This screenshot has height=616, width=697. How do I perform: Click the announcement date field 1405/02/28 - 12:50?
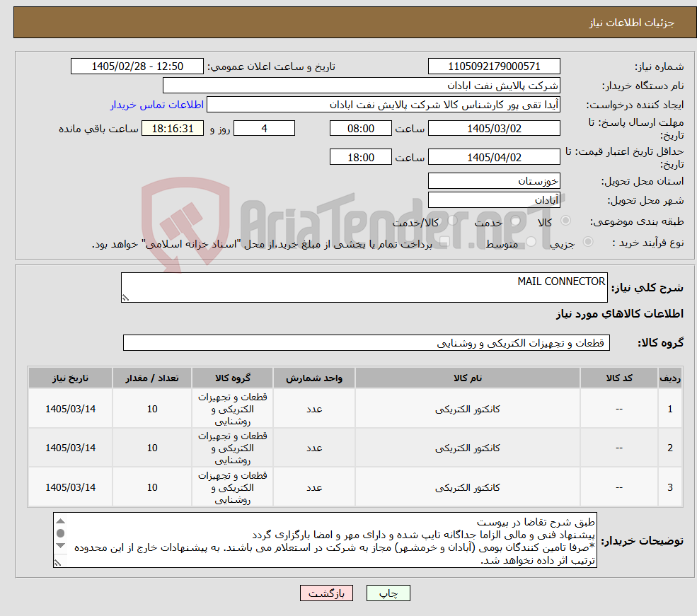[137, 66]
